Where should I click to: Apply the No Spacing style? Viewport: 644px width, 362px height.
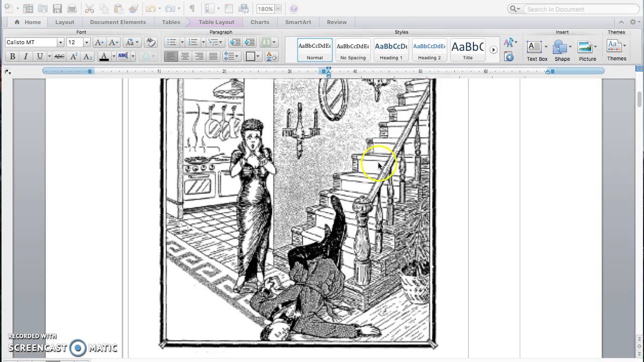pos(353,50)
